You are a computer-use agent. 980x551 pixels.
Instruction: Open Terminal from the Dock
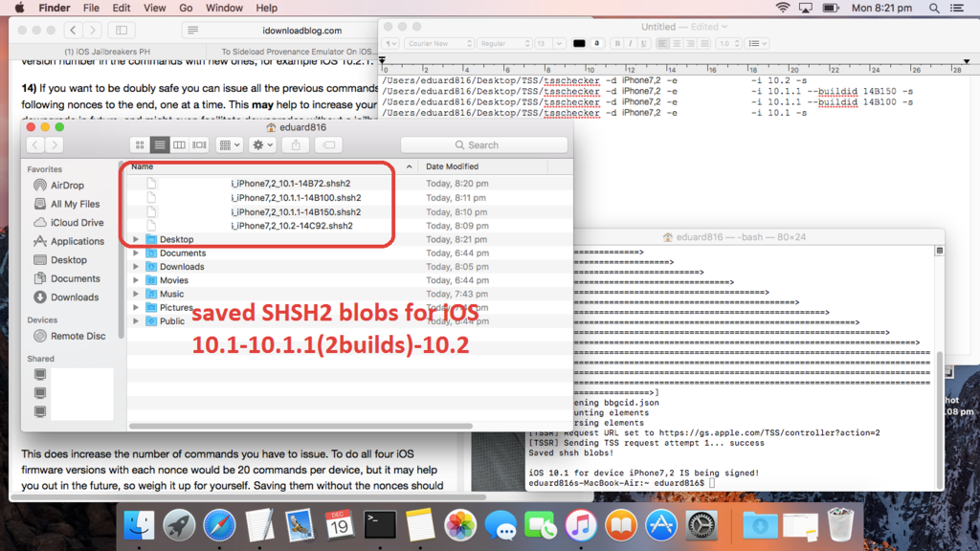point(380,525)
